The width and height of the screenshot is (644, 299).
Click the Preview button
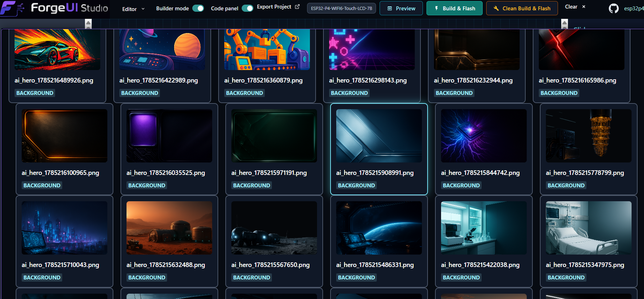tap(401, 8)
